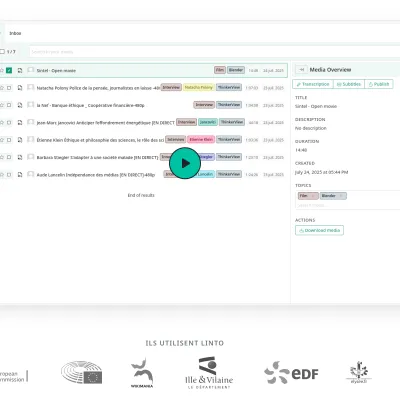Screen dimensions: 400x400
Task: Open the Subtitles tab
Action: 349,84
